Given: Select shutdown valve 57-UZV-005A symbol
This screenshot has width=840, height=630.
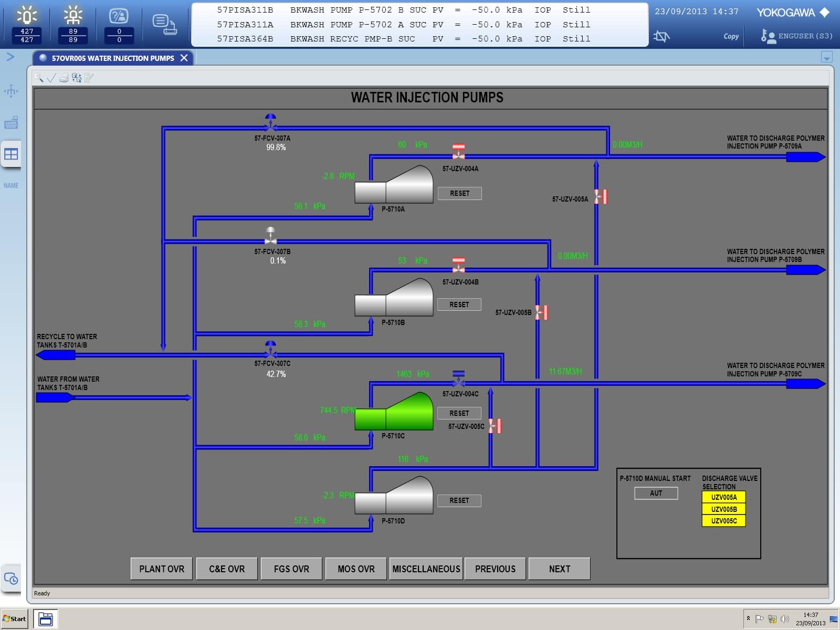Looking at the screenshot, I should pyautogui.click(x=601, y=196).
